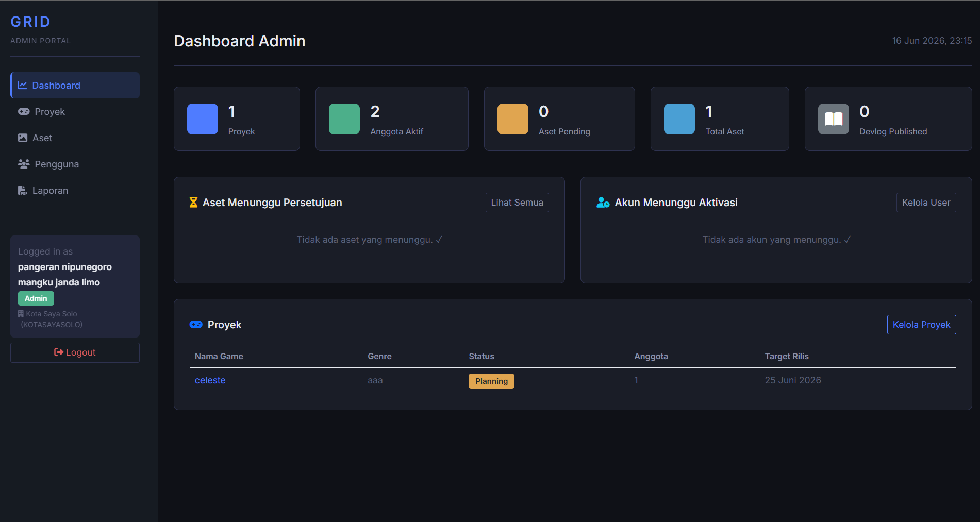The height and width of the screenshot is (522, 980).
Task: Click the ADMIN PORTAL subtitle
Action: 41,41
